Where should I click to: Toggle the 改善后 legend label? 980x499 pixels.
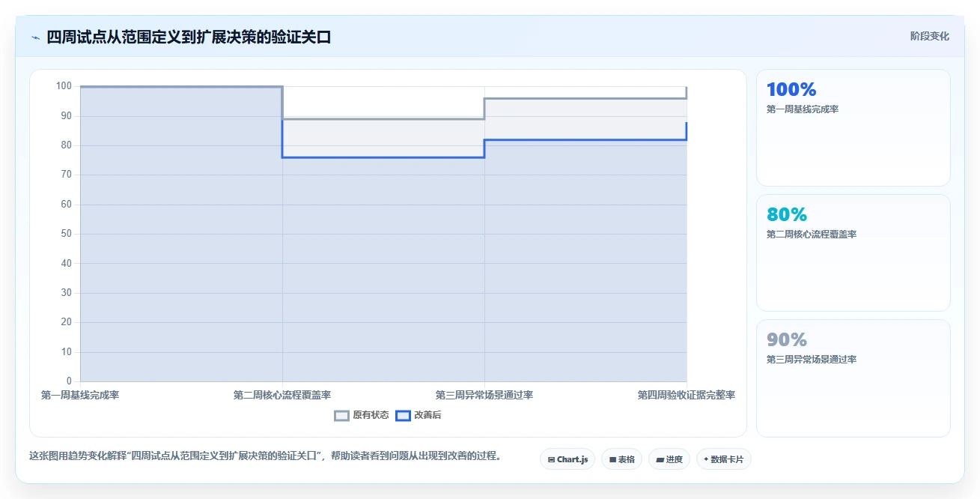(427, 415)
